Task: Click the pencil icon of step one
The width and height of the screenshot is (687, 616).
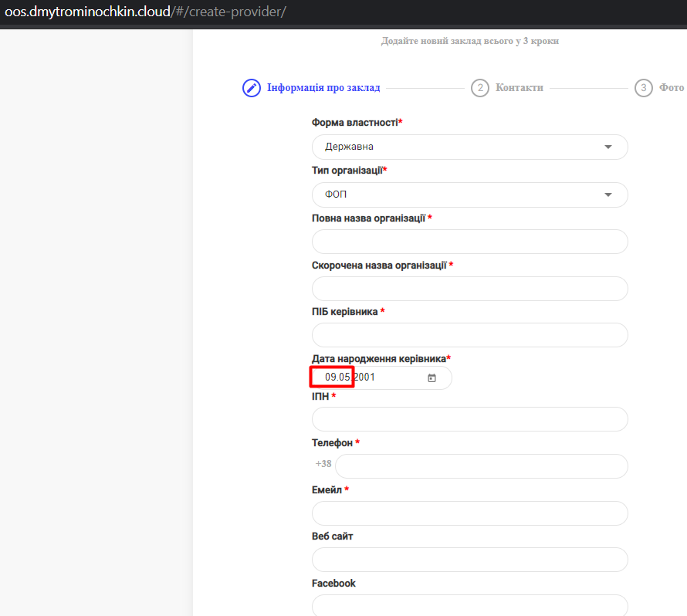Action: coord(252,88)
